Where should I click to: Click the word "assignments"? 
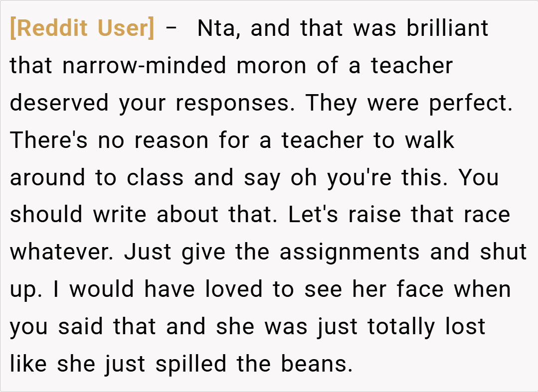click(349, 252)
